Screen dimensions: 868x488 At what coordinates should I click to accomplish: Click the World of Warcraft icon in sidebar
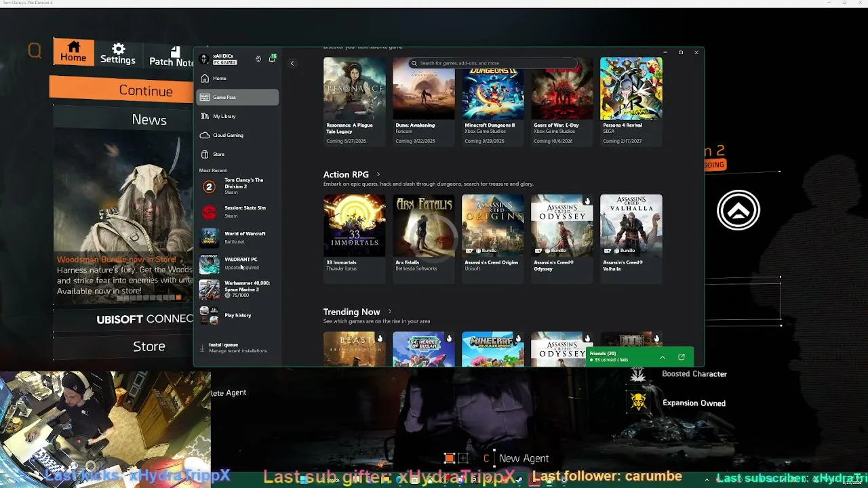click(x=209, y=237)
